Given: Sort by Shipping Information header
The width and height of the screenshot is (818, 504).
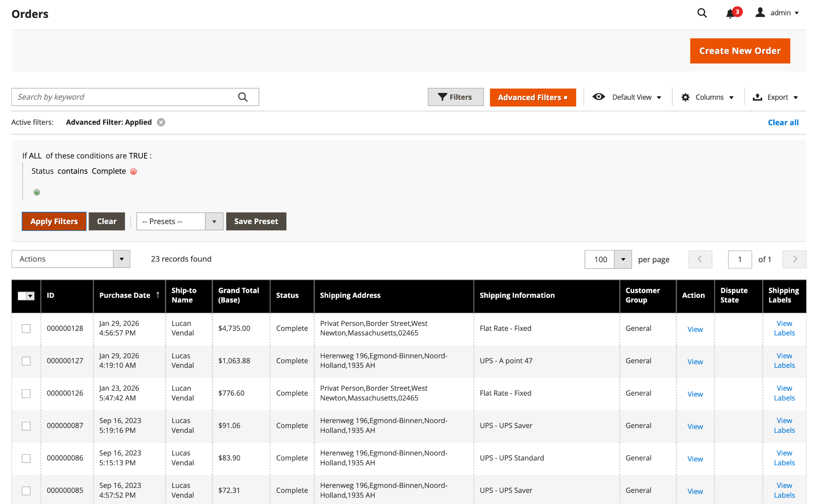Looking at the screenshot, I should pos(546,296).
